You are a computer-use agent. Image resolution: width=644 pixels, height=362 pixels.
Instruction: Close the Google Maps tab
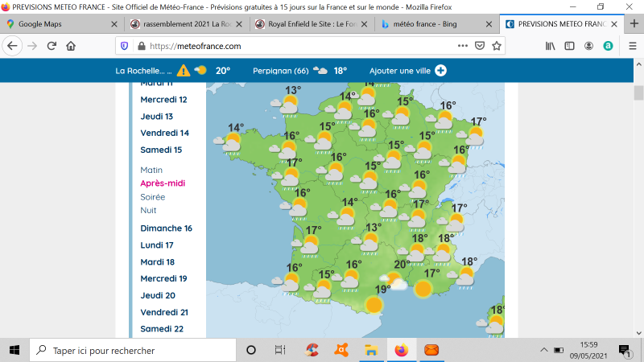coord(114,24)
